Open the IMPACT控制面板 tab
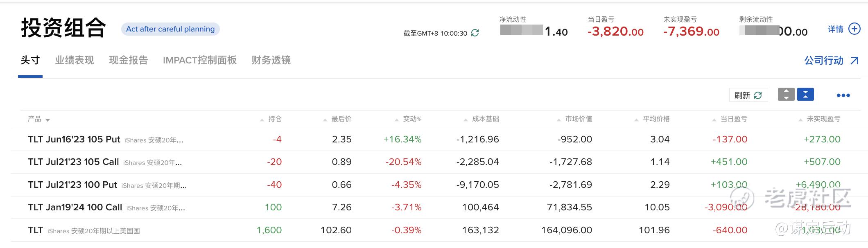The width and height of the screenshot is (868, 248). pyautogui.click(x=199, y=60)
